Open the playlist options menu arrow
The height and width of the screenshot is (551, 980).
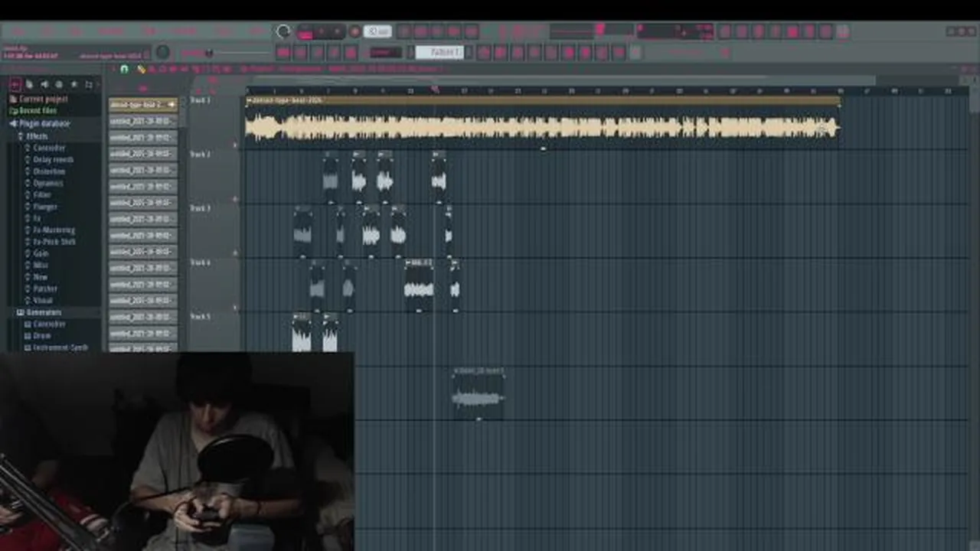click(x=113, y=69)
